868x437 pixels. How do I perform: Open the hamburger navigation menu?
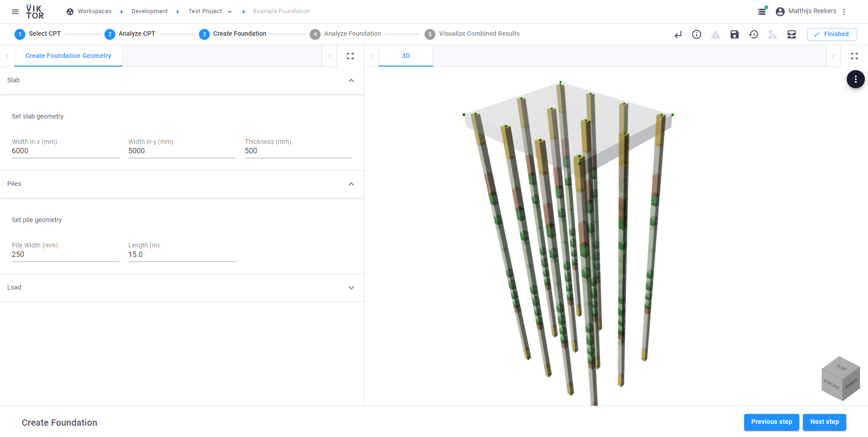[15, 12]
